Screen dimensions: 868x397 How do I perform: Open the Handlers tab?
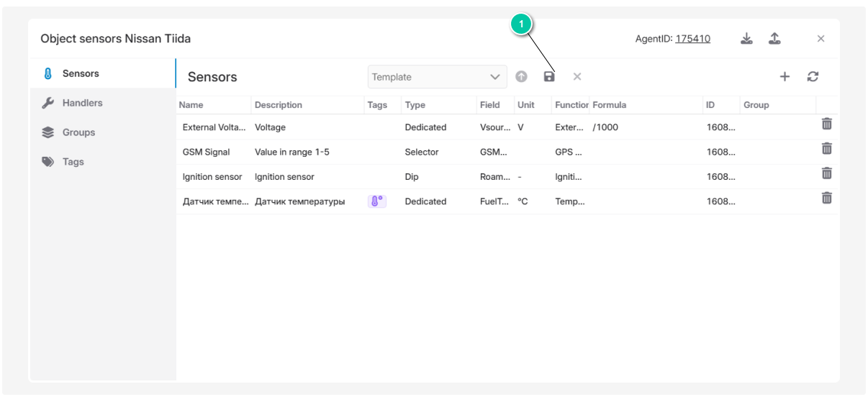(82, 103)
